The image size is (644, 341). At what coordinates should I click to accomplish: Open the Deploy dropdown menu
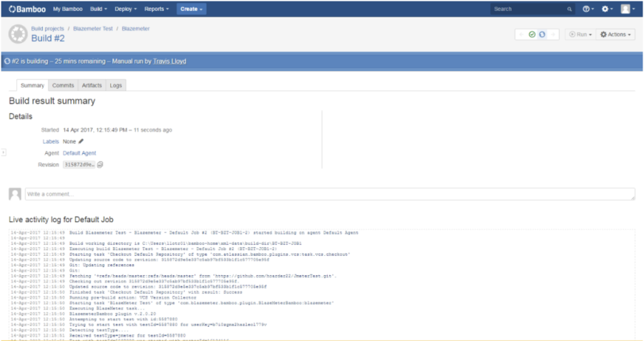pyautogui.click(x=127, y=9)
